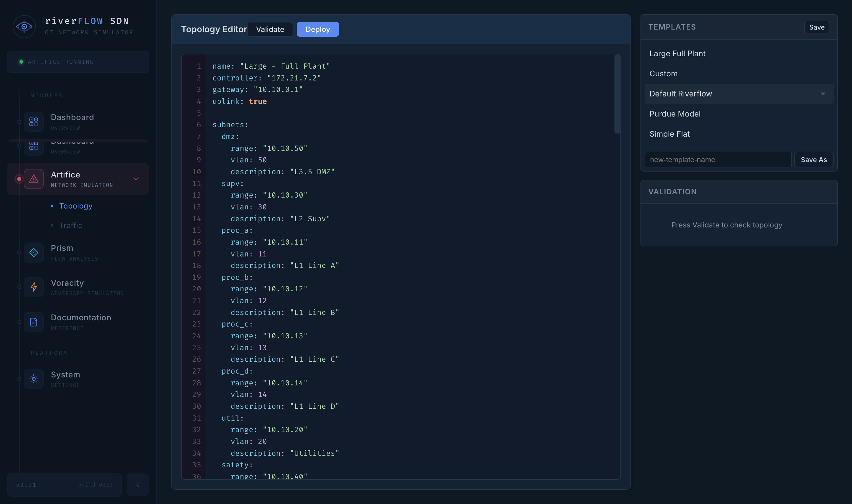Switch to the Traffic submenu item
Image resolution: width=852 pixels, height=504 pixels.
[71, 225]
